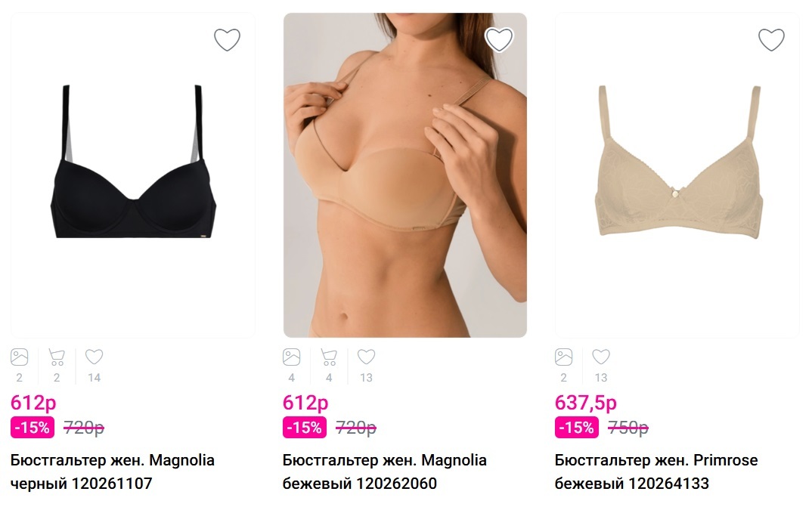Toggle wishlist heart on Primrose bra card
The height and width of the screenshot is (507, 812).
(772, 40)
